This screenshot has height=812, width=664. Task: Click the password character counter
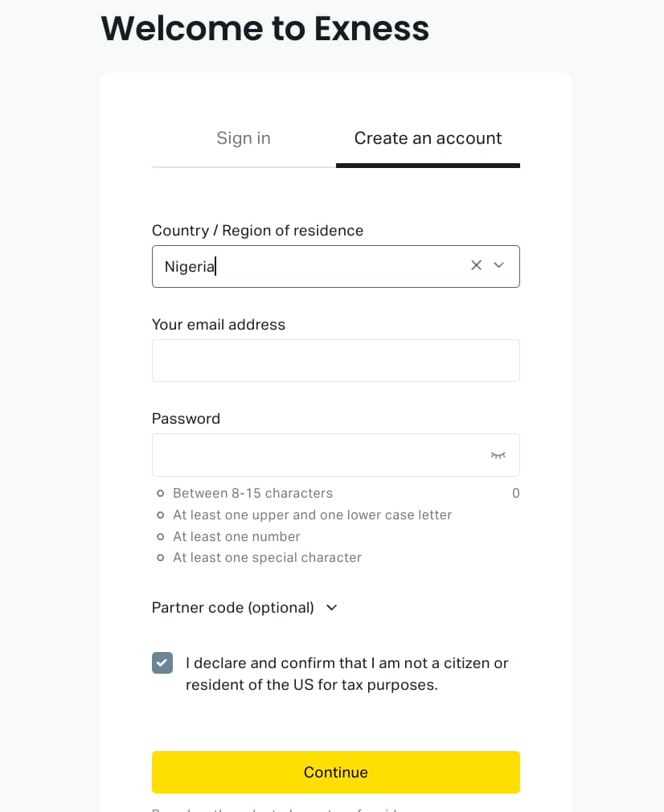click(515, 494)
